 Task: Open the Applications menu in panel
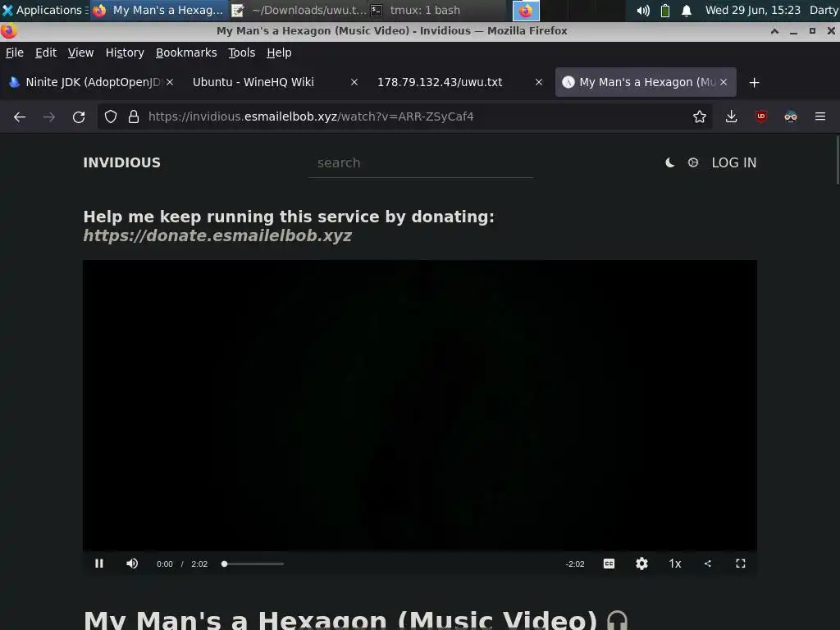[43, 10]
